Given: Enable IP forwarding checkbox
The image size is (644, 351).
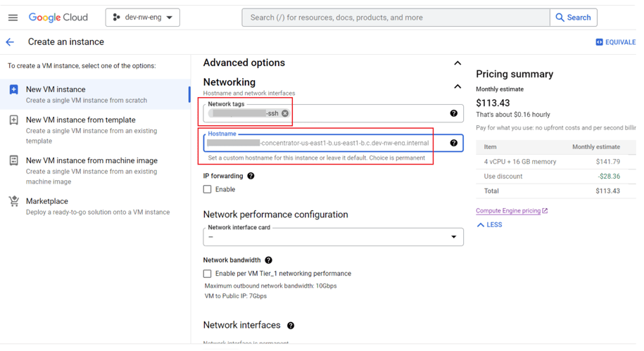Looking at the screenshot, I should [208, 189].
